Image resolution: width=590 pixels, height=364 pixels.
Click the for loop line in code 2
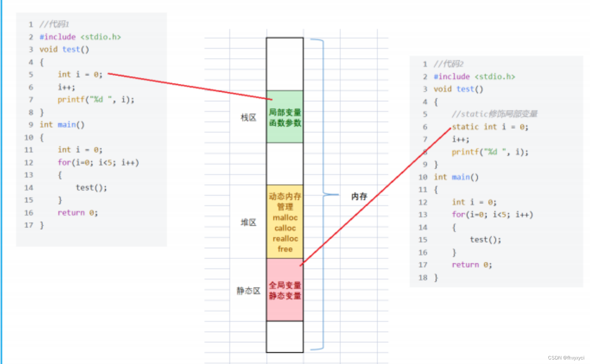click(492, 215)
